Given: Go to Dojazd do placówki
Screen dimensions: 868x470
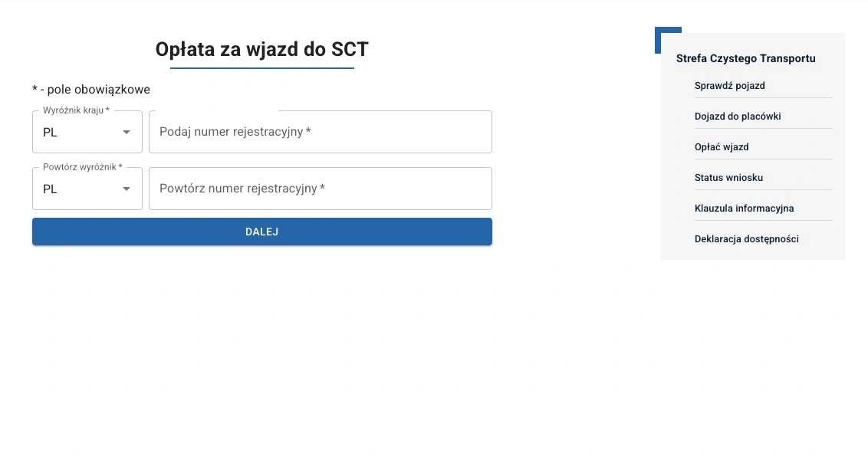Looking at the screenshot, I should coord(738,117).
